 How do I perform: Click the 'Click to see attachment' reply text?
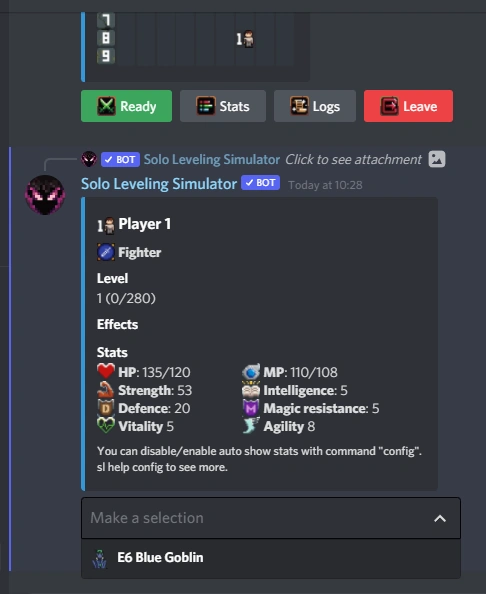click(x=353, y=159)
